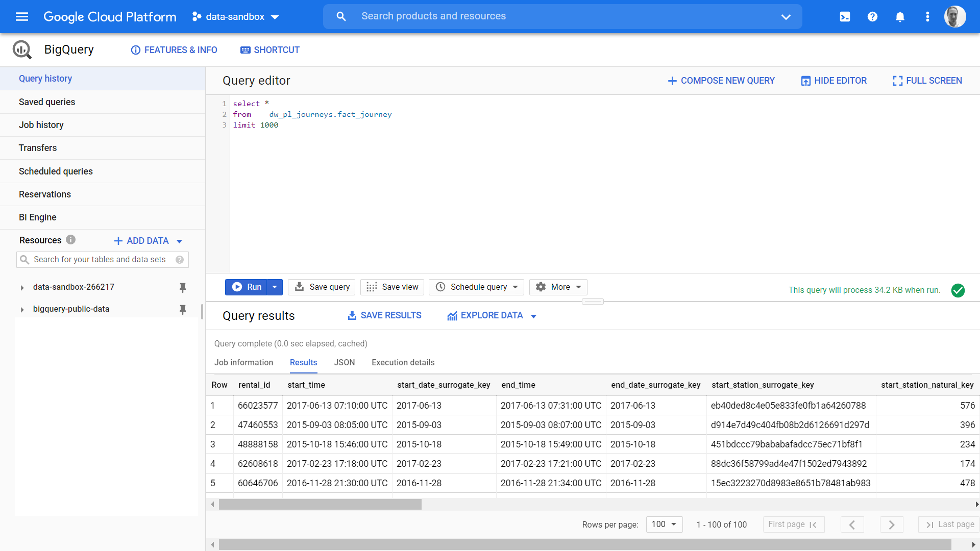Viewport: 980px width, 551px height.
Task: Switch to the JSON tab
Action: point(344,362)
